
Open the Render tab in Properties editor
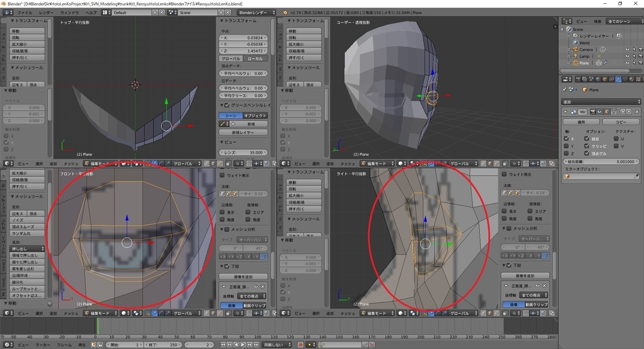point(578,79)
